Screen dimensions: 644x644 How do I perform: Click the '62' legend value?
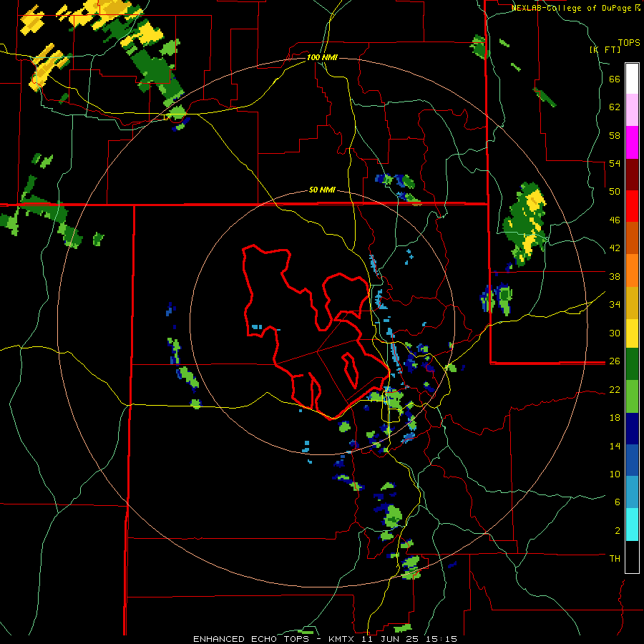pyautogui.click(x=615, y=107)
